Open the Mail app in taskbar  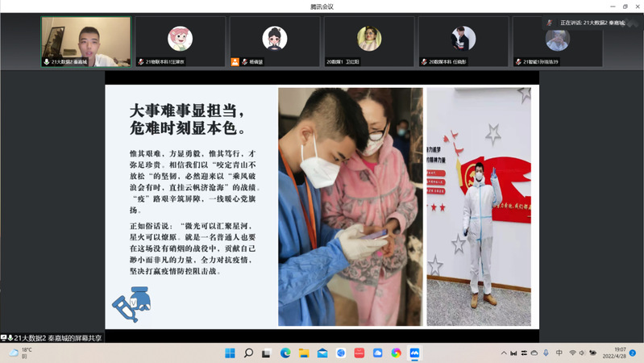[322, 353]
